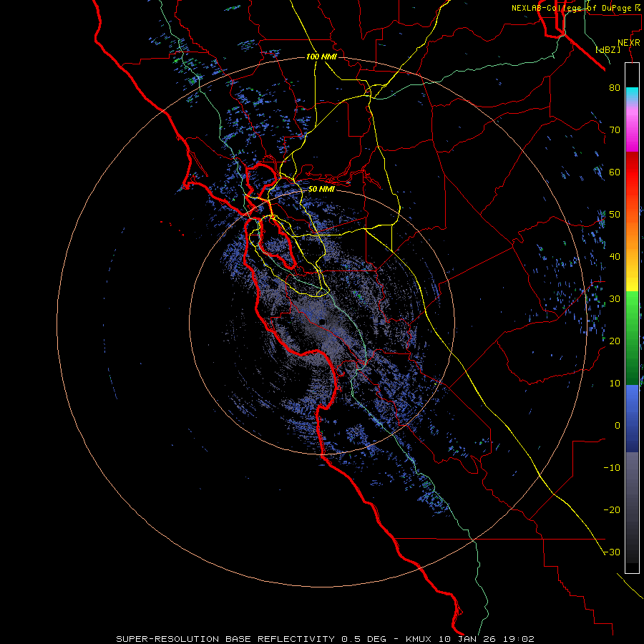Screen dimensions: 644x644
Task: Click the [dBZ] units label
Action: click(x=608, y=49)
